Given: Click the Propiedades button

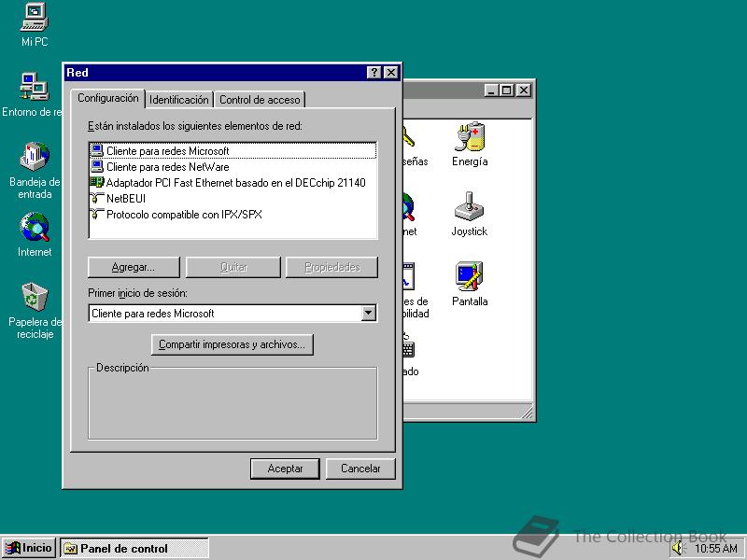Looking at the screenshot, I should [x=332, y=267].
